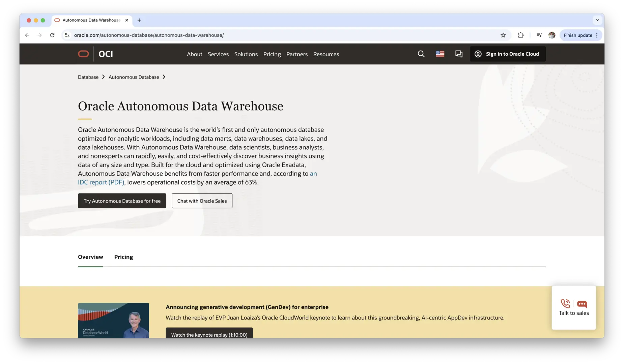Select the US flag country icon
The height and width of the screenshot is (364, 624).
point(440,54)
